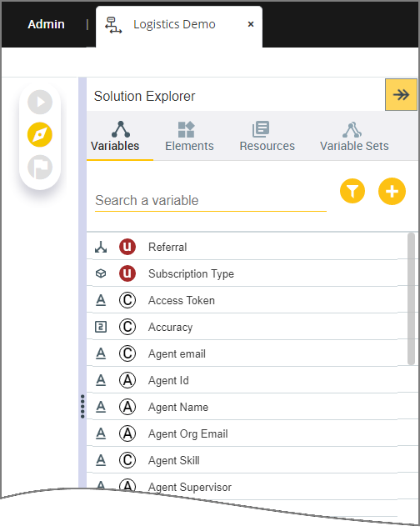Viewport: 420px width, 531px height.
Task: Click the gray flag icon in sidebar
Action: pos(40,167)
